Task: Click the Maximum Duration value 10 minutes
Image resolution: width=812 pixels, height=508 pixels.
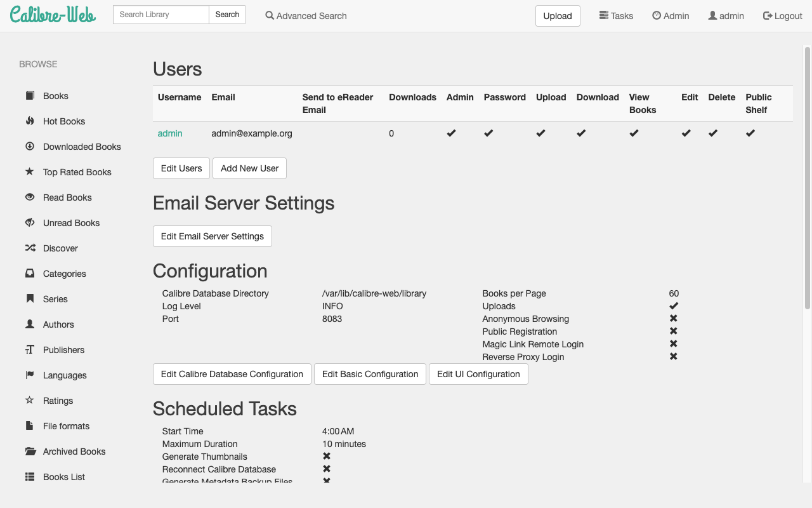Action: pos(344,444)
